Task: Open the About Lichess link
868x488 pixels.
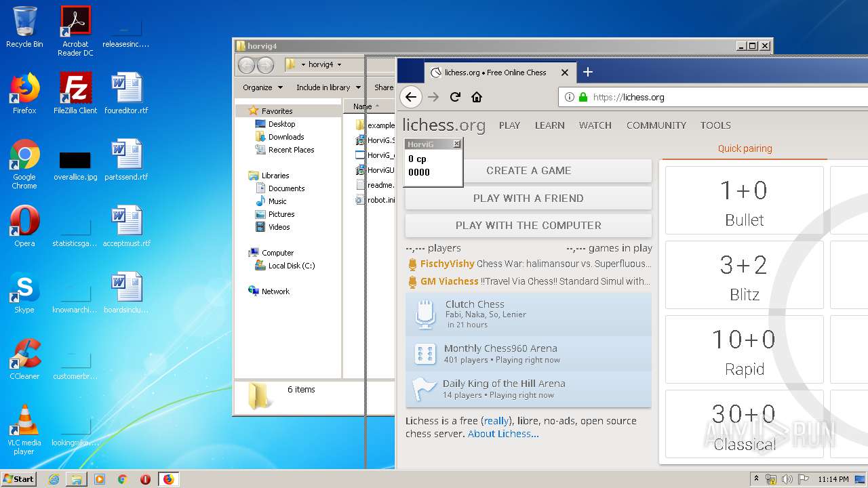Action: pos(503,434)
